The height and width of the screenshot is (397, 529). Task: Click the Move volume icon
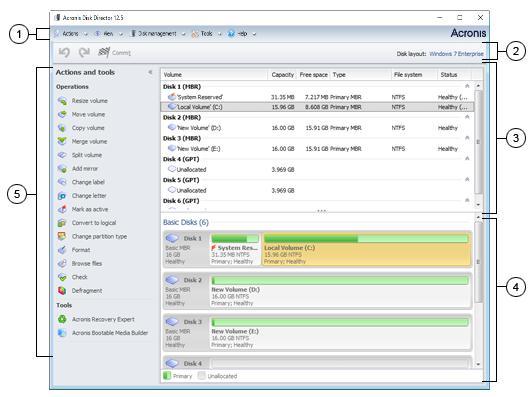pyautogui.click(x=62, y=114)
